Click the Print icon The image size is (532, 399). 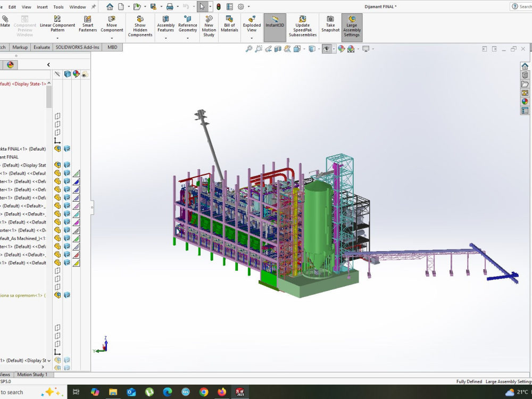pos(170,6)
